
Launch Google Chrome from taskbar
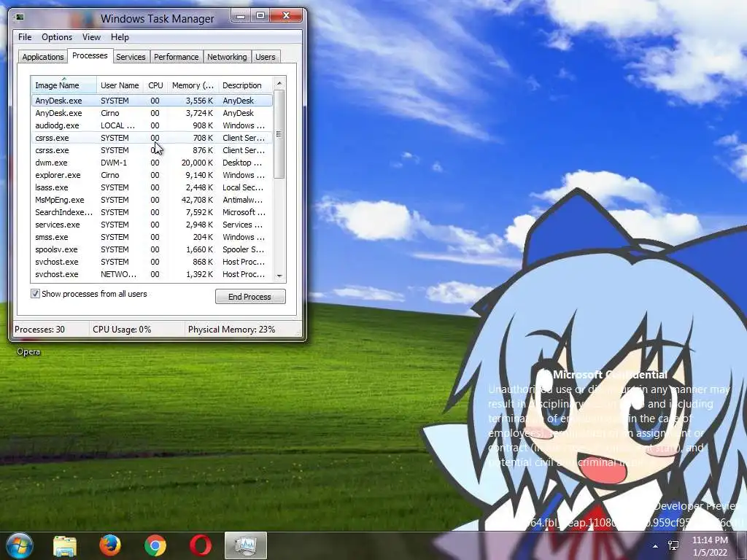[155, 545]
